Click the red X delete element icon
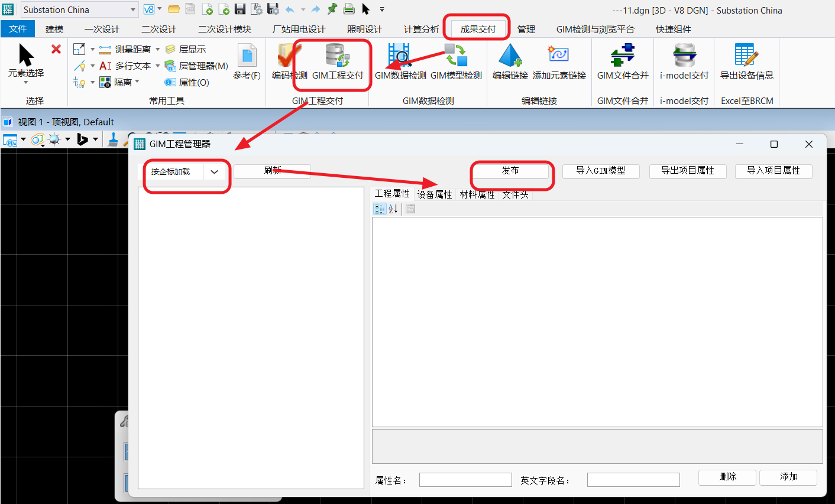The width and height of the screenshot is (835, 504). click(56, 49)
